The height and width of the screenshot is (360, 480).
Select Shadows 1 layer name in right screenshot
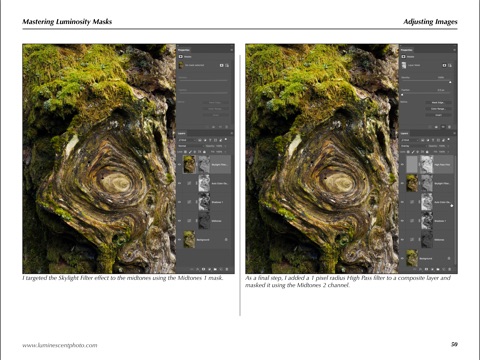click(x=440, y=221)
